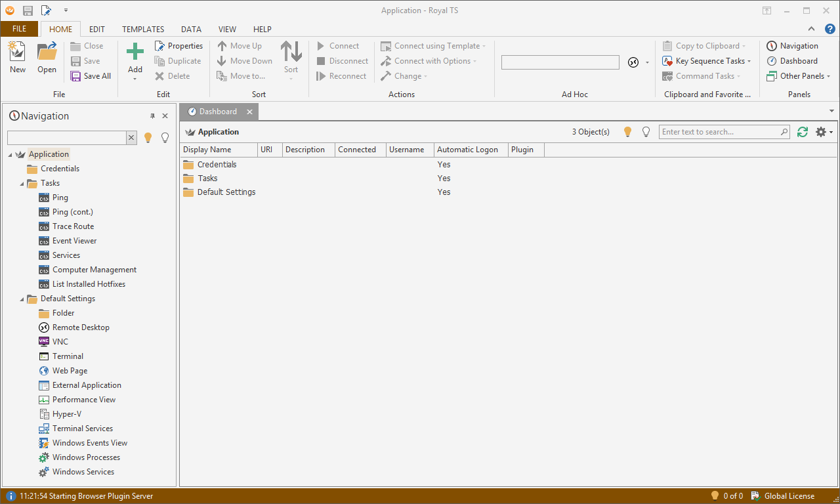
Task: Click the info icon in status bar
Action: pyautogui.click(x=11, y=496)
